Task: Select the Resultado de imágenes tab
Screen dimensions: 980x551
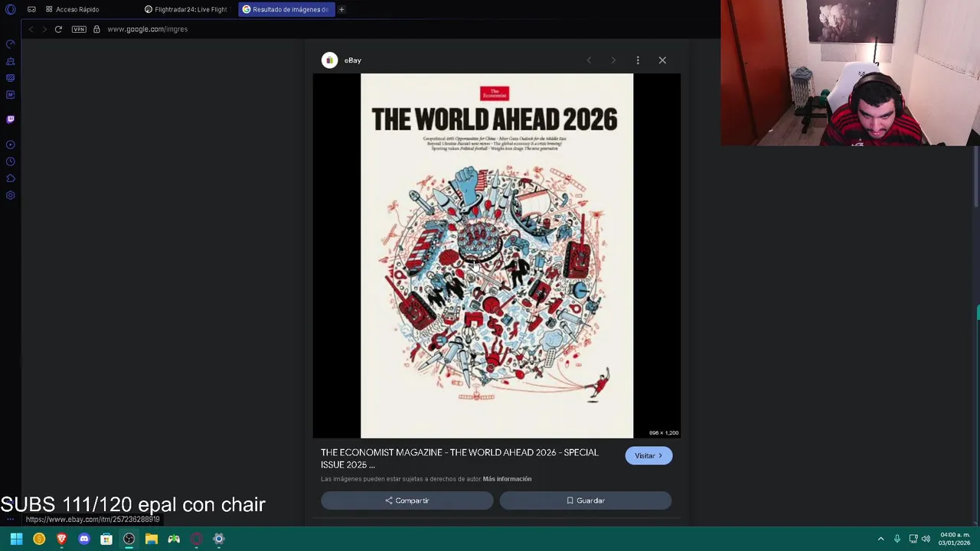Action: [286, 9]
